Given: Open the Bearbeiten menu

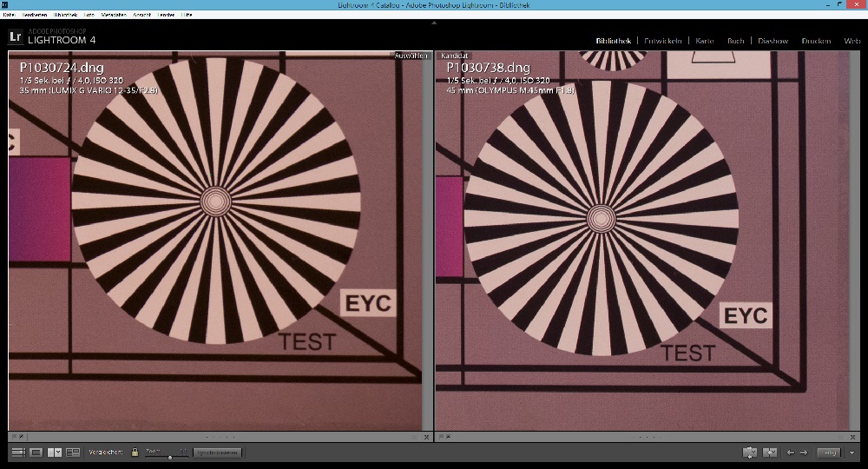Looking at the screenshot, I should click(35, 15).
